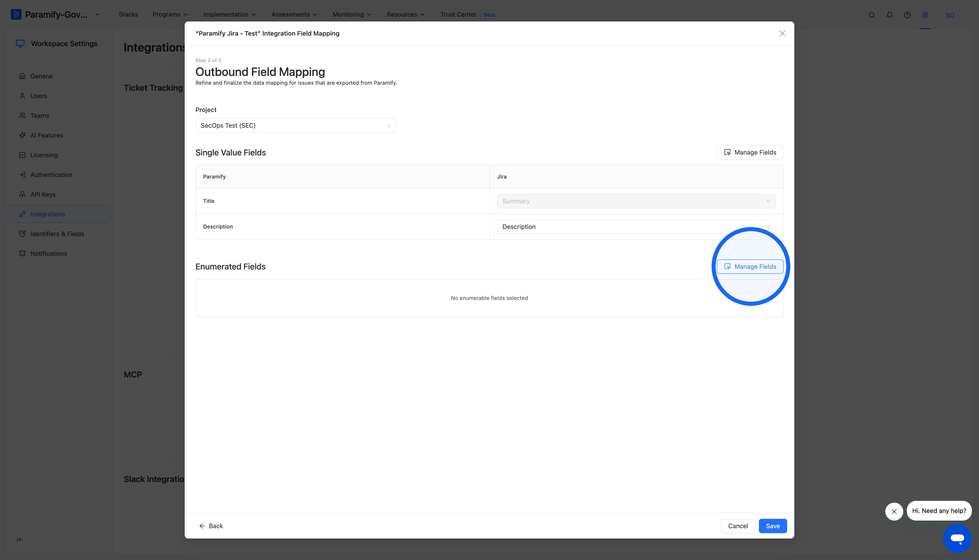Open the settings gear icon in header
The width and height of the screenshot is (979, 560).
[925, 15]
